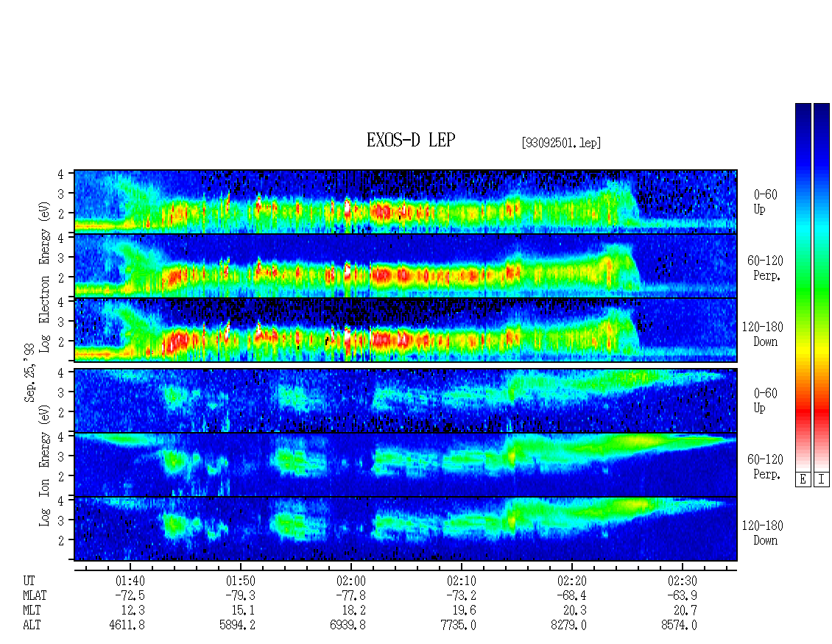832x644 pixels.
Task: Click the 02:10 time tick label
Action: [x=461, y=581]
